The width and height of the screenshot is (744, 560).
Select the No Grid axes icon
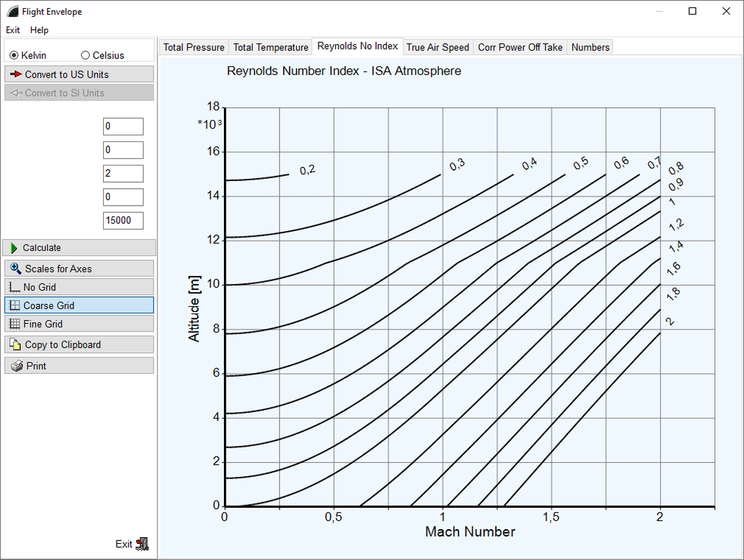pos(14,287)
